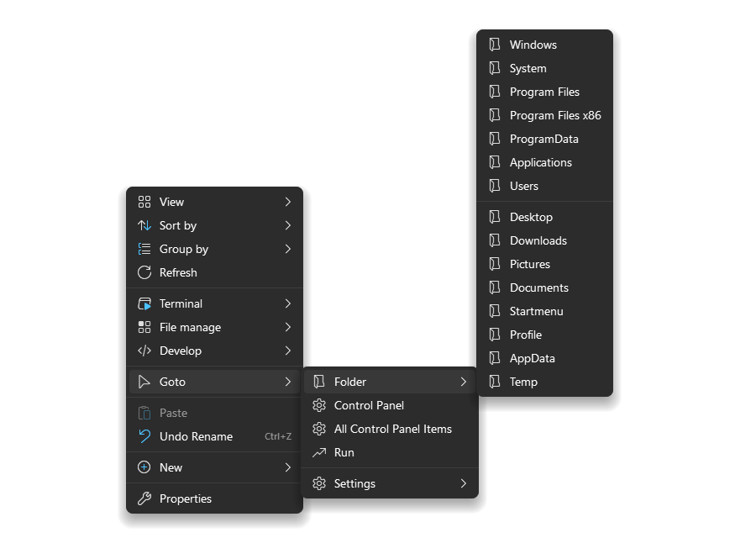
Task: Select the Temp folder item
Action: (x=523, y=382)
